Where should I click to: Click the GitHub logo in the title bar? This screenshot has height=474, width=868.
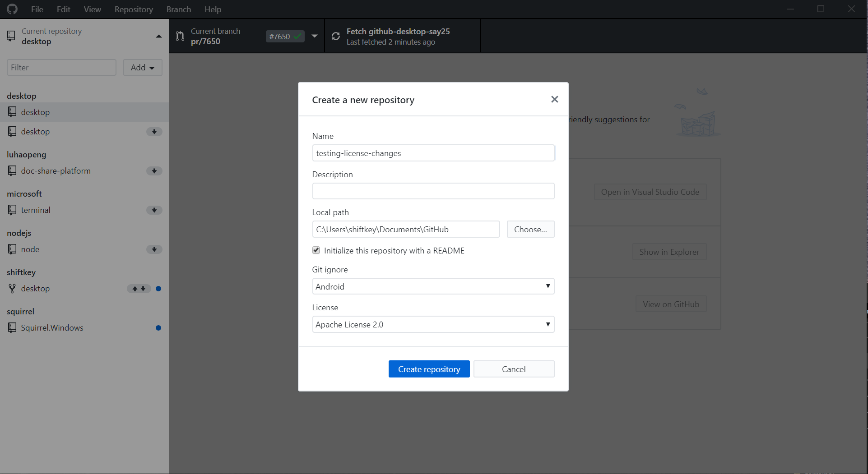12,9
